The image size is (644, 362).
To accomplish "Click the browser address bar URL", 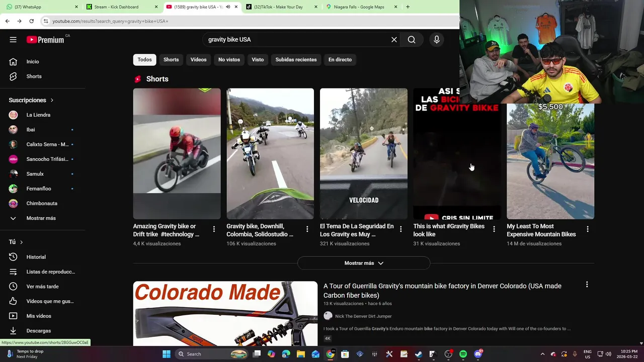I will tap(110, 21).
